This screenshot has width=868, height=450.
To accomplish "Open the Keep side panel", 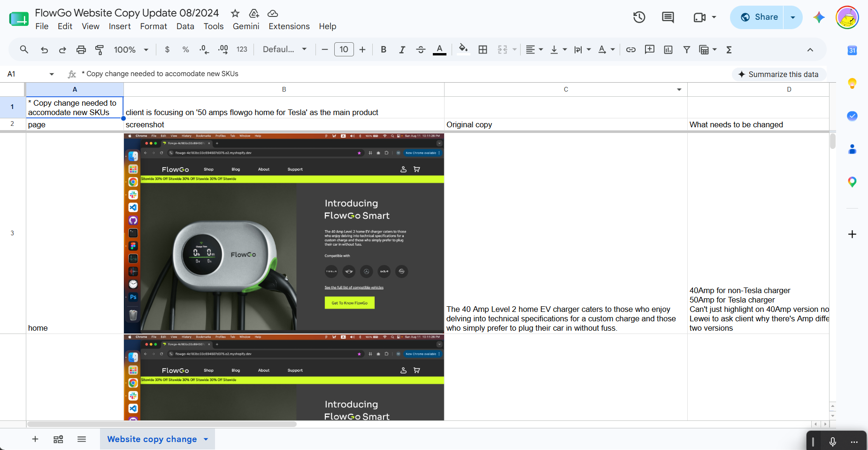I will [852, 83].
